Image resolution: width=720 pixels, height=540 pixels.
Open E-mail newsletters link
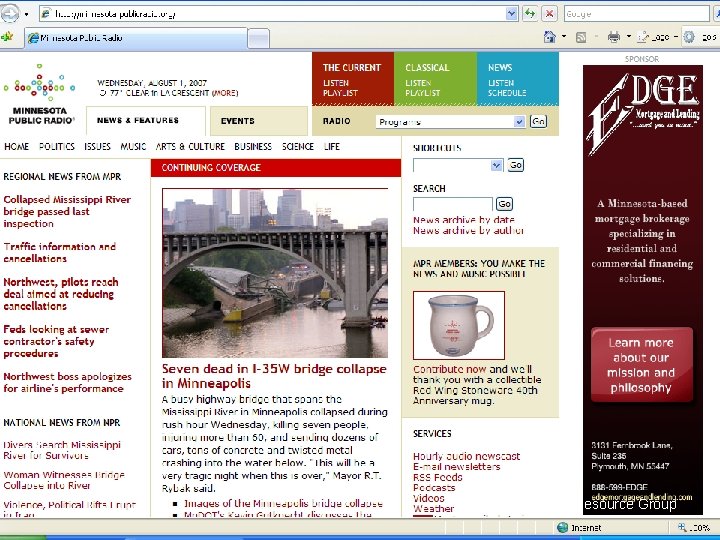(456, 467)
